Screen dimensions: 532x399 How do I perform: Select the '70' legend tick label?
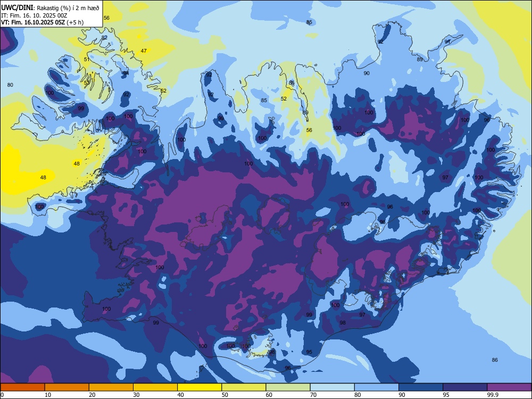click(x=313, y=395)
